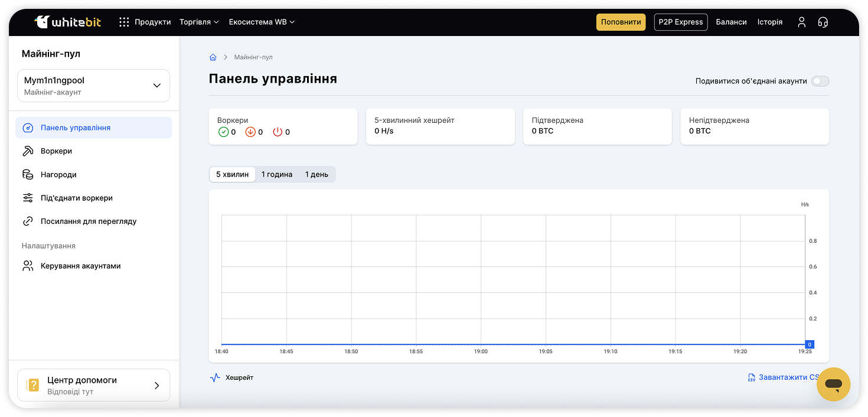
Task: Open the Центр допомоги help panel
Action: coord(94,385)
